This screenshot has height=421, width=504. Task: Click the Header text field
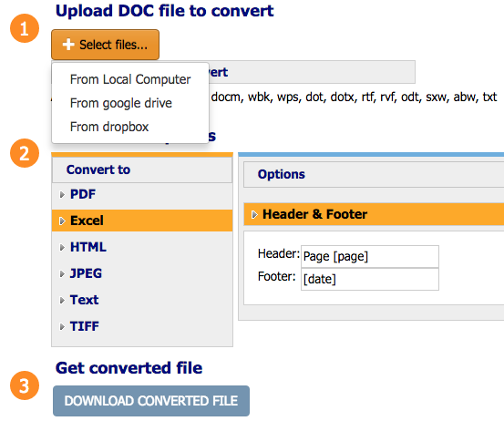(370, 256)
